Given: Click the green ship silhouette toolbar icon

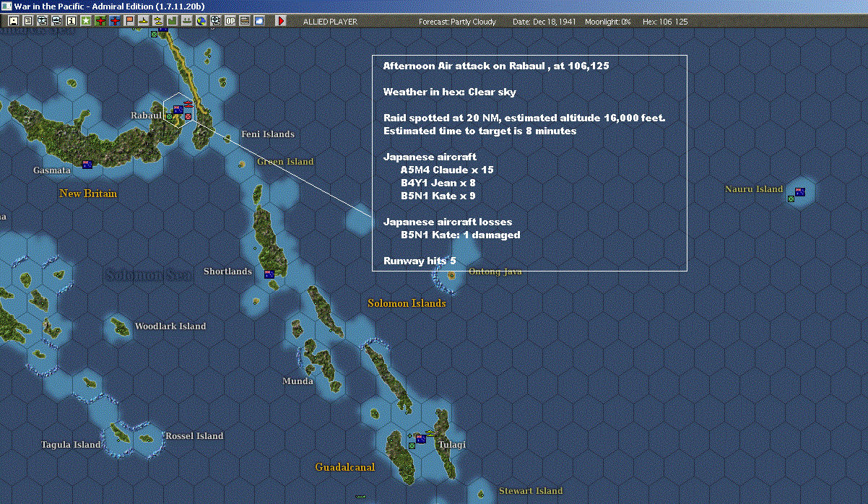Looking at the screenshot, I should pos(186,22).
